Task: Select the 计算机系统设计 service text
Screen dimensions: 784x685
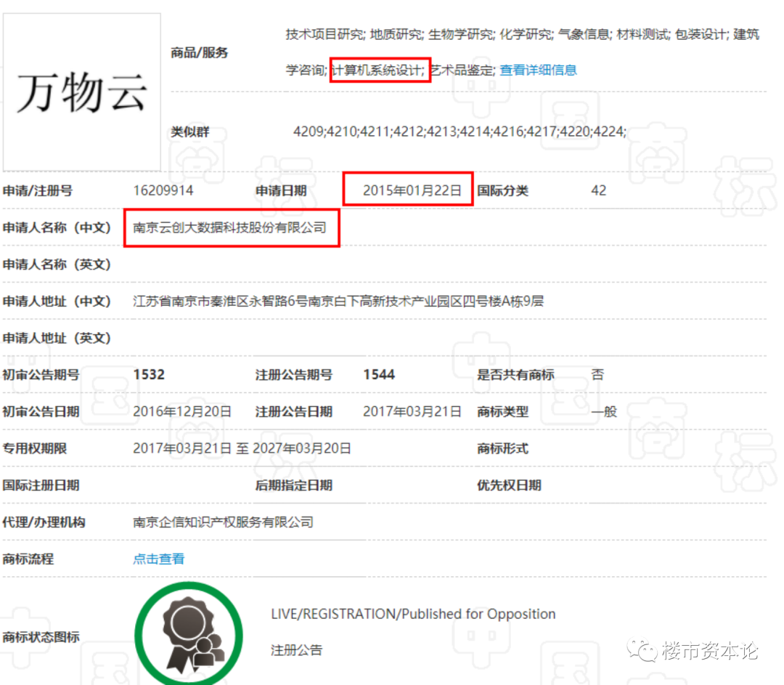Action: click(x=378, y=70)
